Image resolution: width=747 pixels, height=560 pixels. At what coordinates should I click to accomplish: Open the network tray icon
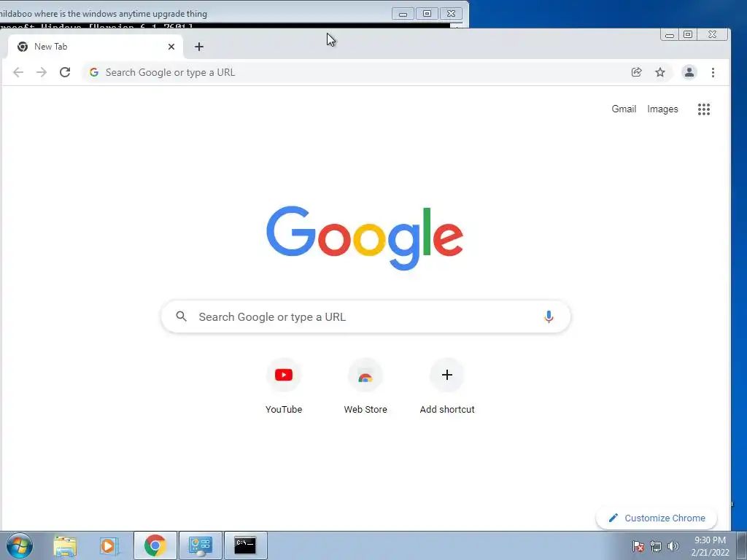(656, 546)
